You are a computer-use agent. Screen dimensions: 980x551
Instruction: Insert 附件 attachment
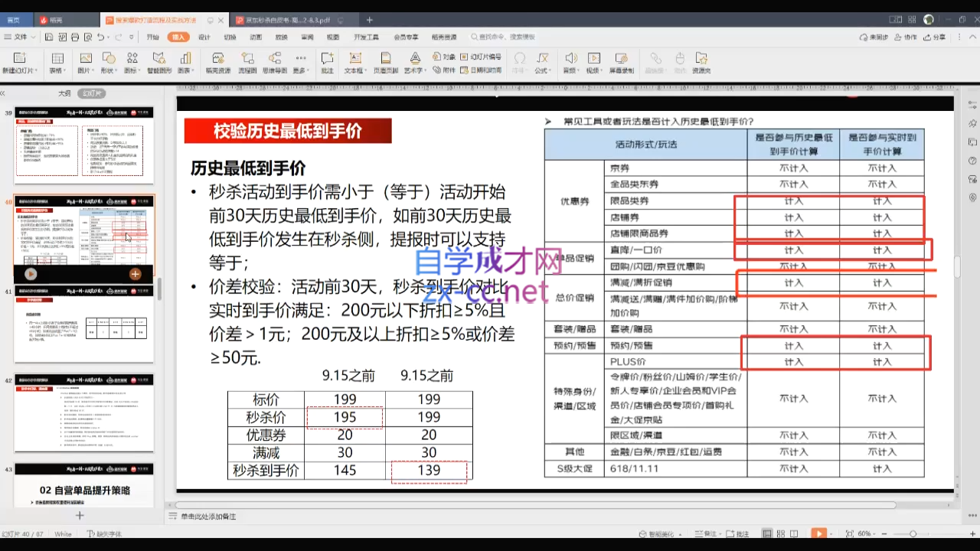pos(444,70)
